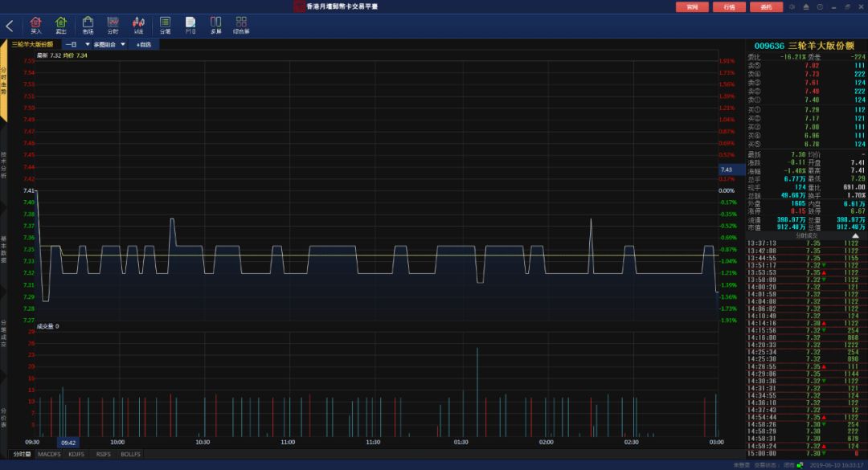Click the stock code 009636
This screenshot has width=868, height=470.
tap(769, 46)
